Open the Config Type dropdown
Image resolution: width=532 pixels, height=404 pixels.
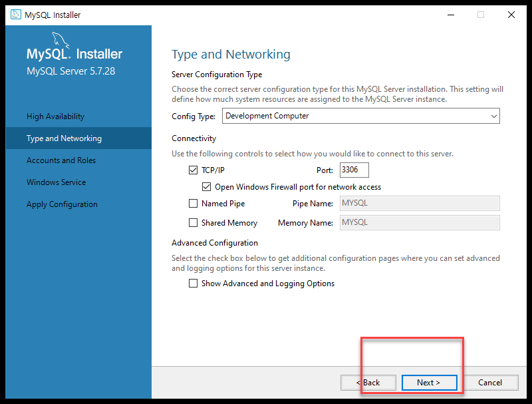tap(360, 116)
